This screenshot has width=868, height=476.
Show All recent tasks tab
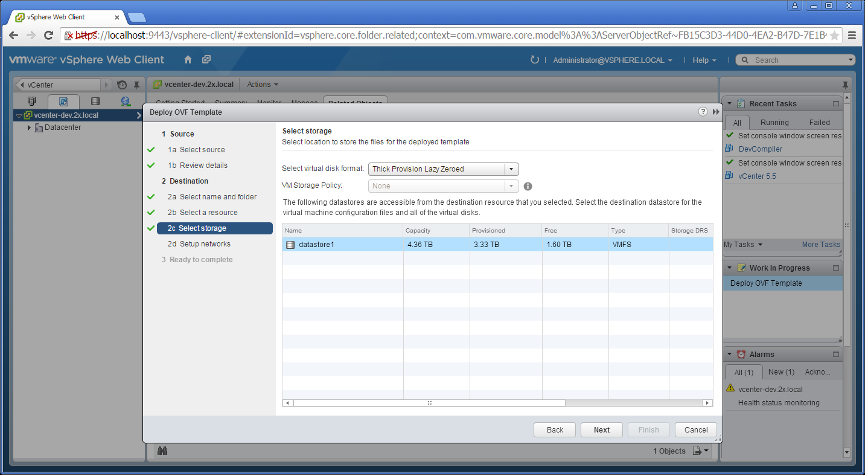(x=737, y=123)
